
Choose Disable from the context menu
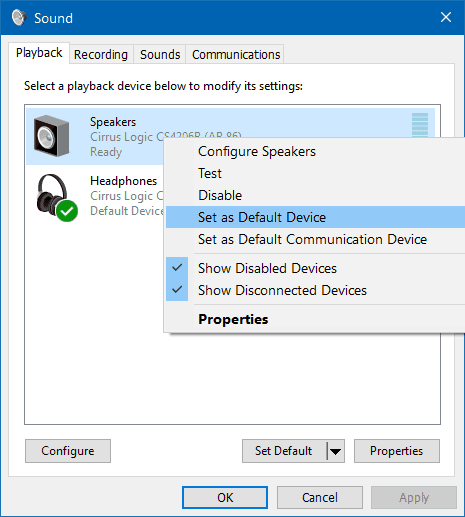(315, 195)
